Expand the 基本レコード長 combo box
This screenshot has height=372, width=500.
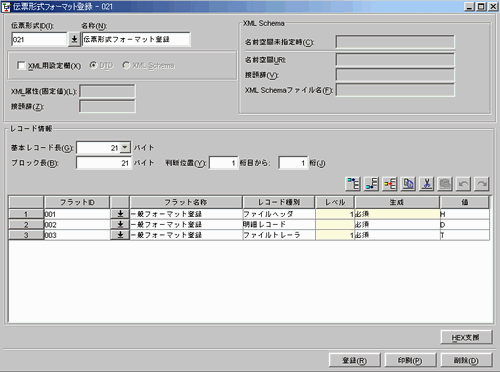(125, 147)
